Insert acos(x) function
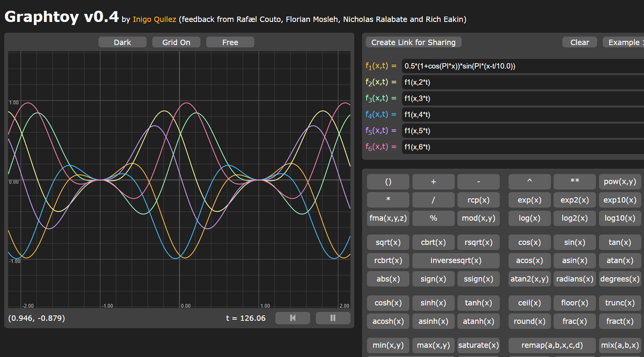 pyautogui.click(x=530, y=260)
